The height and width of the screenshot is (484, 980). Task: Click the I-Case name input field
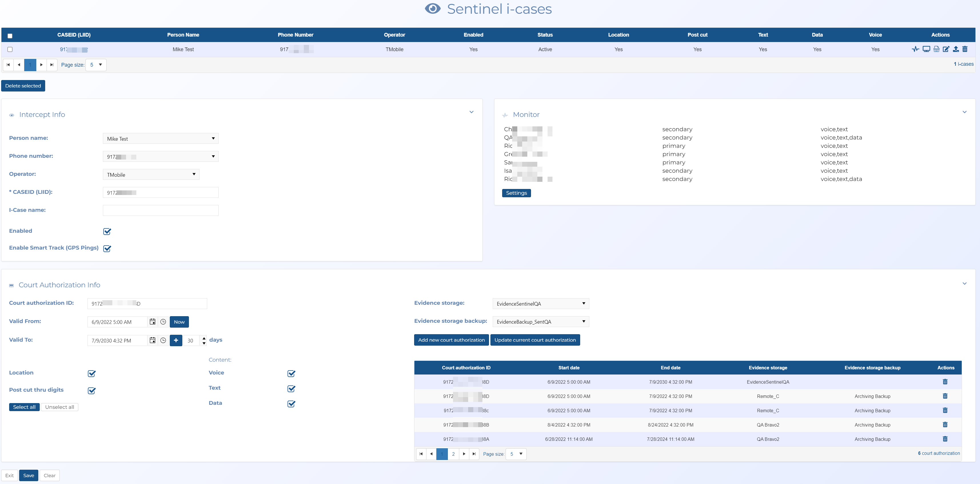pyautogui.click(x=161, y=210)
